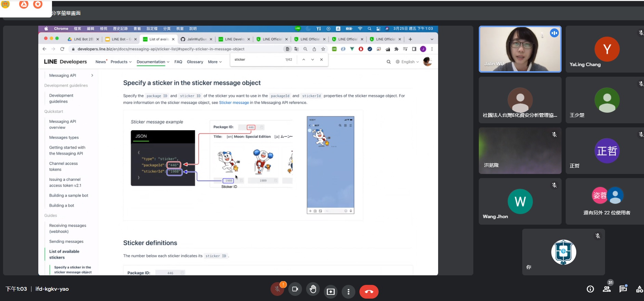Open activities shapes icon

tap(639, 289)
